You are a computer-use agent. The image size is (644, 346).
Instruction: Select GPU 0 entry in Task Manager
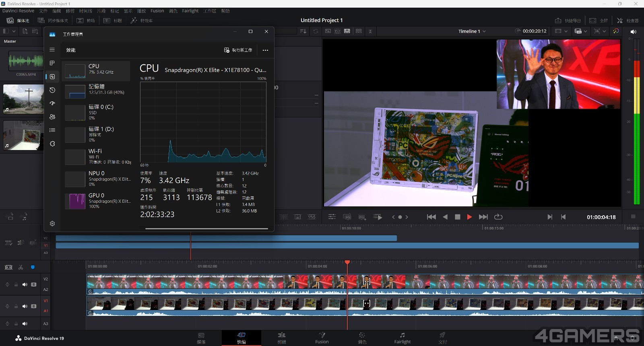click(x=96, y=201)
